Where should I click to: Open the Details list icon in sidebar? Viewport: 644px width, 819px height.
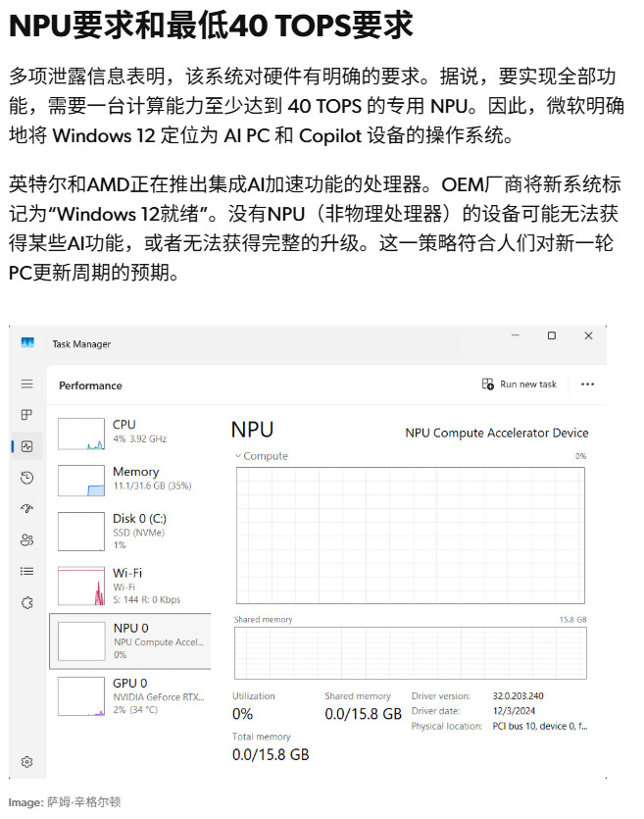pyautogui.click(x=27, y=571)
